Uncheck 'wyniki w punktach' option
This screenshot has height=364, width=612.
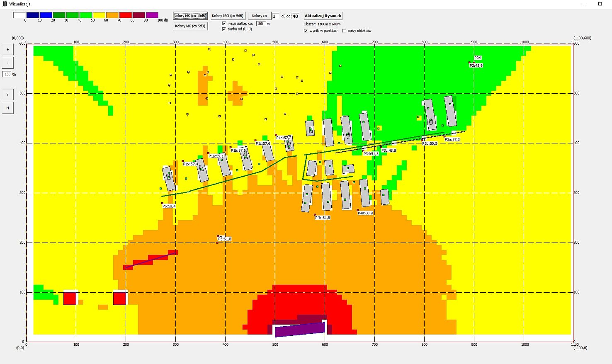point(306,31)
